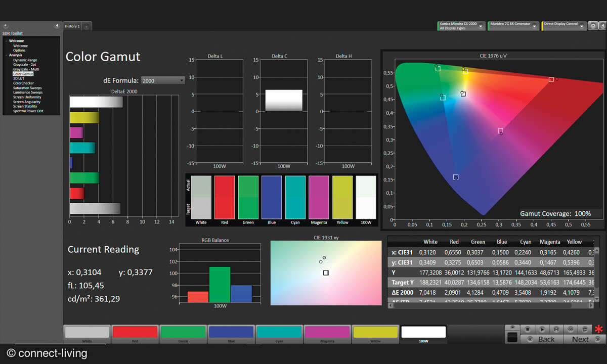
Task: Collapse the SDR Toolkit sidebar arrow
Action: point(57,26)
